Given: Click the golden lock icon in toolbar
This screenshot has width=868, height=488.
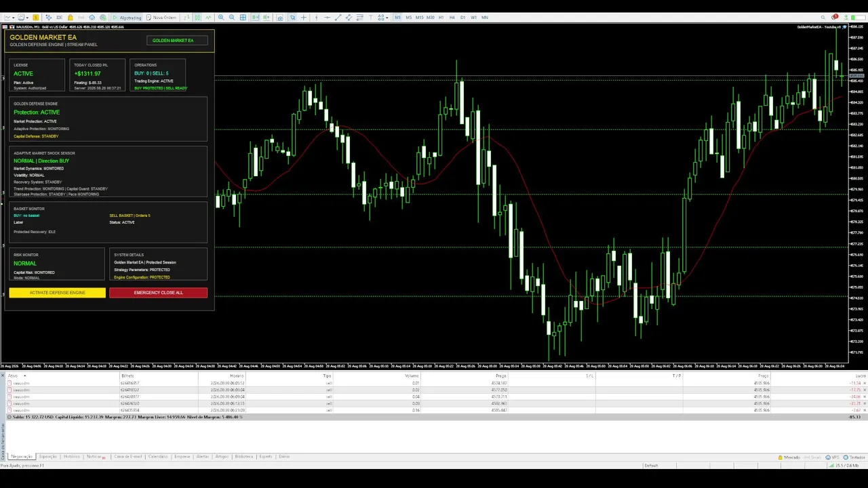Looking at the screenshot, I should [x=70, y=18].
